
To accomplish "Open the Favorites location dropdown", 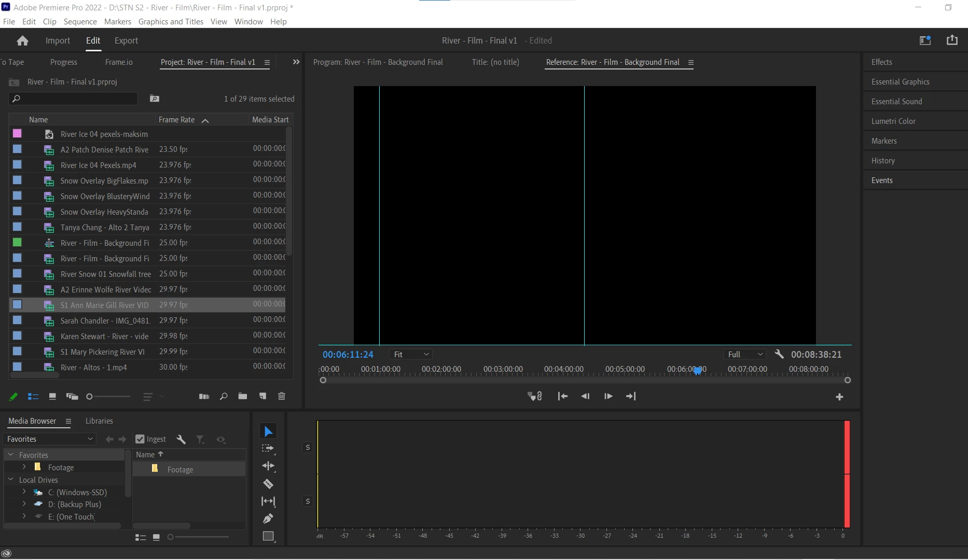I will pyautogui.click(x=50, y=439).
